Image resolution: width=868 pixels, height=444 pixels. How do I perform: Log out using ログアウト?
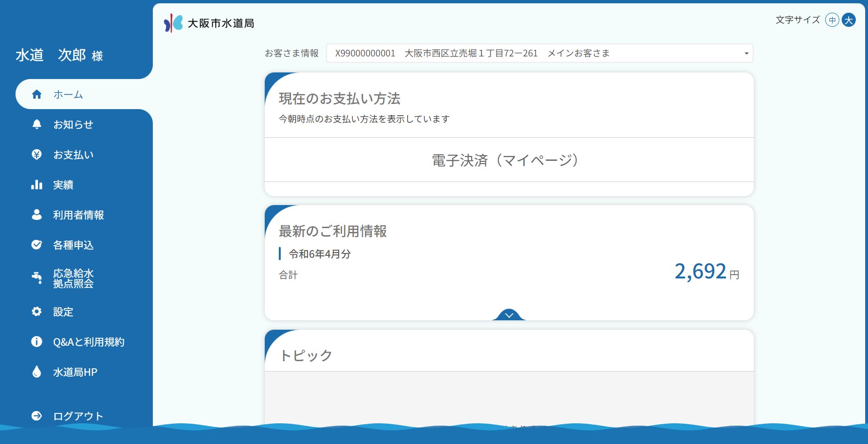click(x=77, y=416)
